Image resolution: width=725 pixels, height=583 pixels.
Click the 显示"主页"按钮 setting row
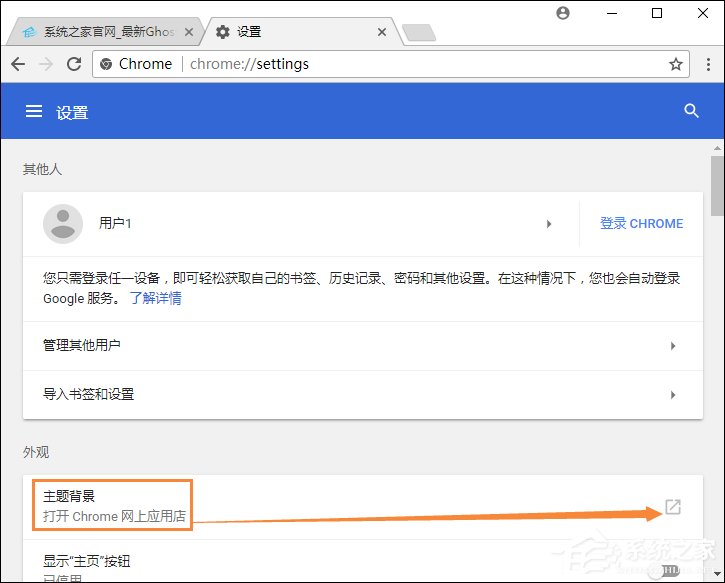(x=363, y=561)
